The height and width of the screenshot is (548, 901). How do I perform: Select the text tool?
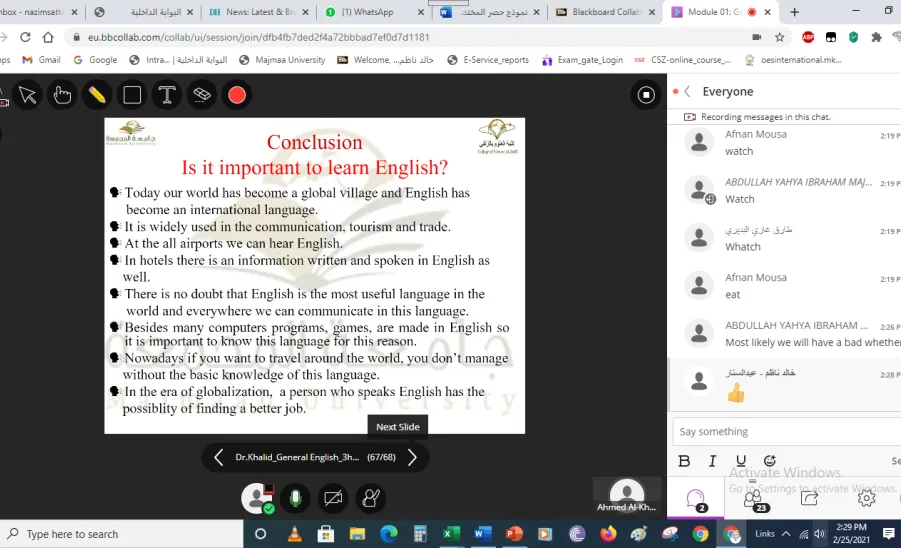point(167,95)
